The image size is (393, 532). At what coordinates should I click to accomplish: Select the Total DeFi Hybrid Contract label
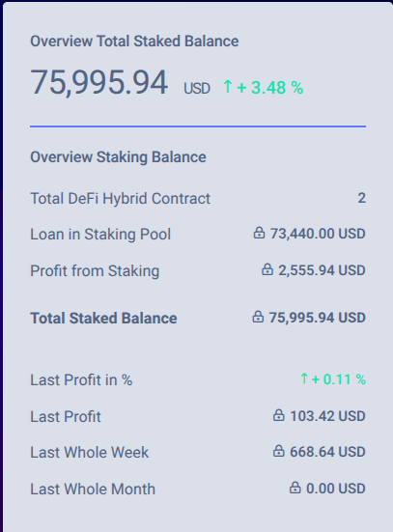coord(120,199)
